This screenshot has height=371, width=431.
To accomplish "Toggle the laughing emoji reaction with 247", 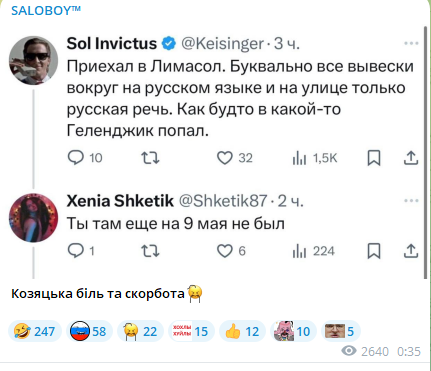I will (x=35, y=331).
